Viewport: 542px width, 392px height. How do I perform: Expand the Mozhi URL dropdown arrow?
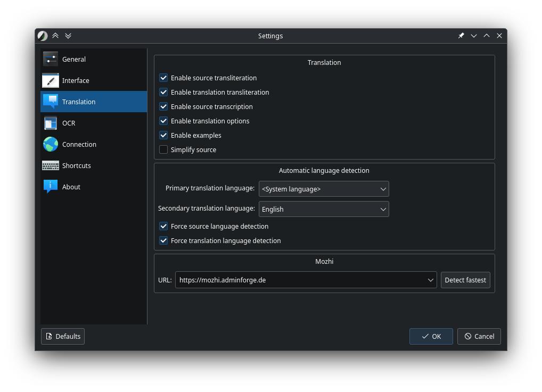pyautogui.click(x=431, y=280)
